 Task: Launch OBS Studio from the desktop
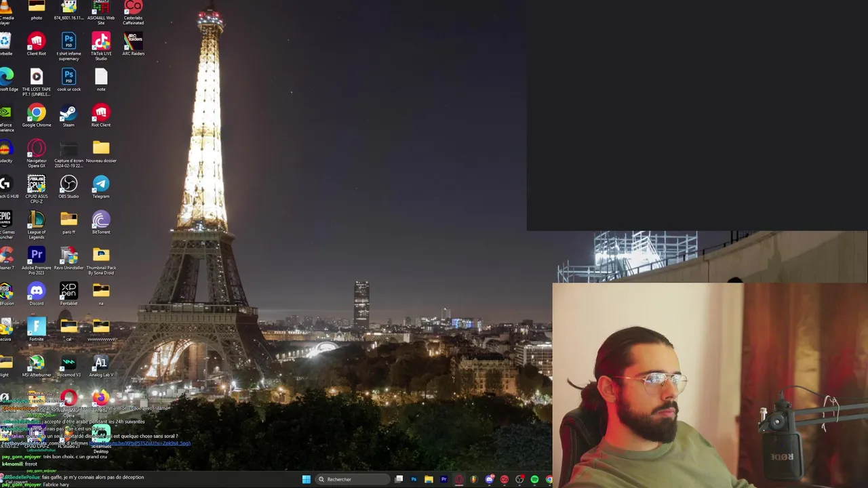click(x=68, y=187)
